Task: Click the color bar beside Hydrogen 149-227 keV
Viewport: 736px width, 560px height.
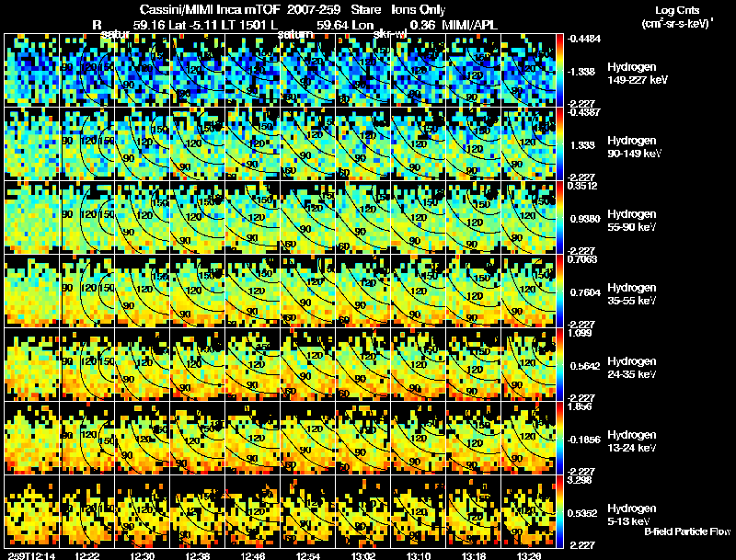Action: coord(559,71)
